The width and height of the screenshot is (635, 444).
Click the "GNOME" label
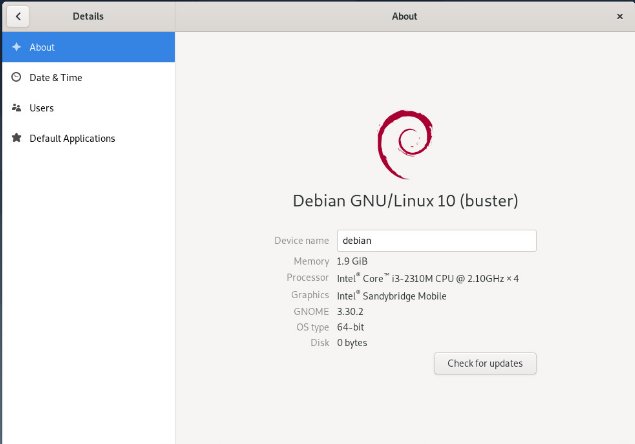pyautogui.click(x=311, y=312)
